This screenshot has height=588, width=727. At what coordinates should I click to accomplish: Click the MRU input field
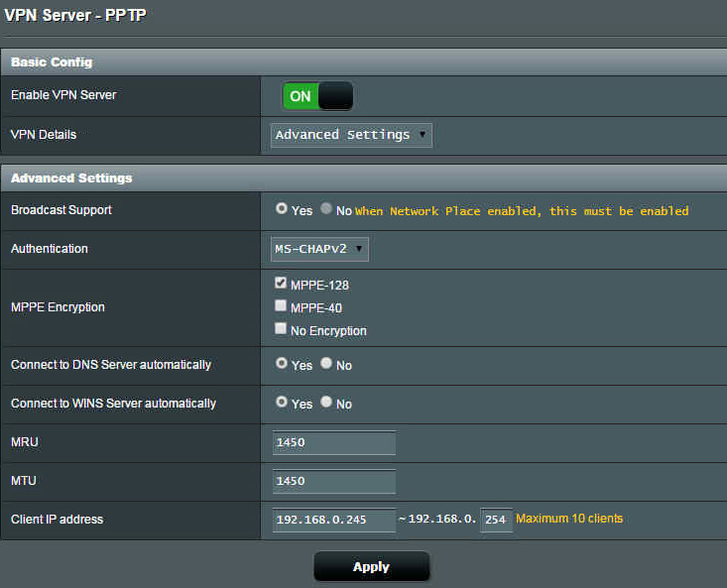point(334,442)
